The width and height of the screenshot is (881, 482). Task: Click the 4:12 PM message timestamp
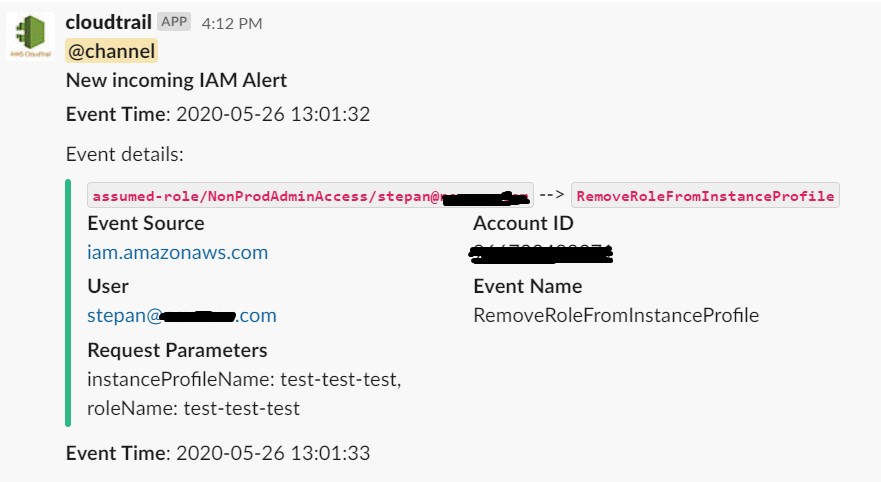[231, 24]
